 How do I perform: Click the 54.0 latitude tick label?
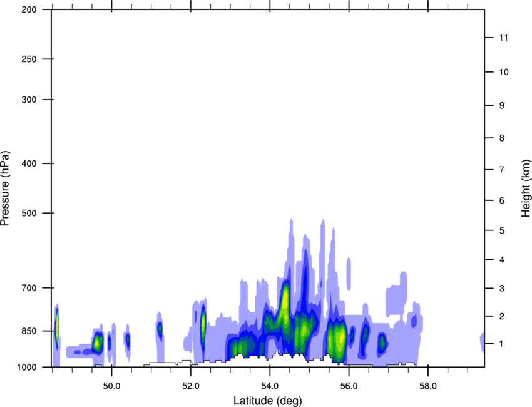click(270, 386)
